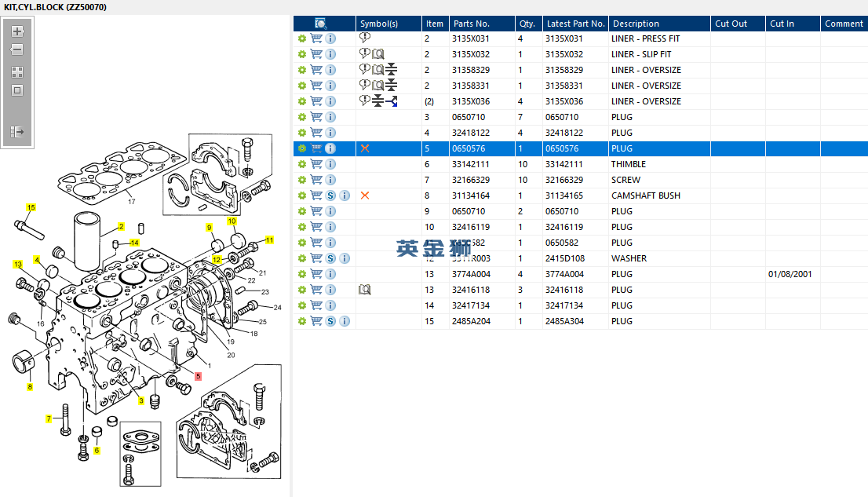This screenshot has width=868, height=497.
Task: Show info for CAMSHAFT BUSH row
Action: [345, 196]
